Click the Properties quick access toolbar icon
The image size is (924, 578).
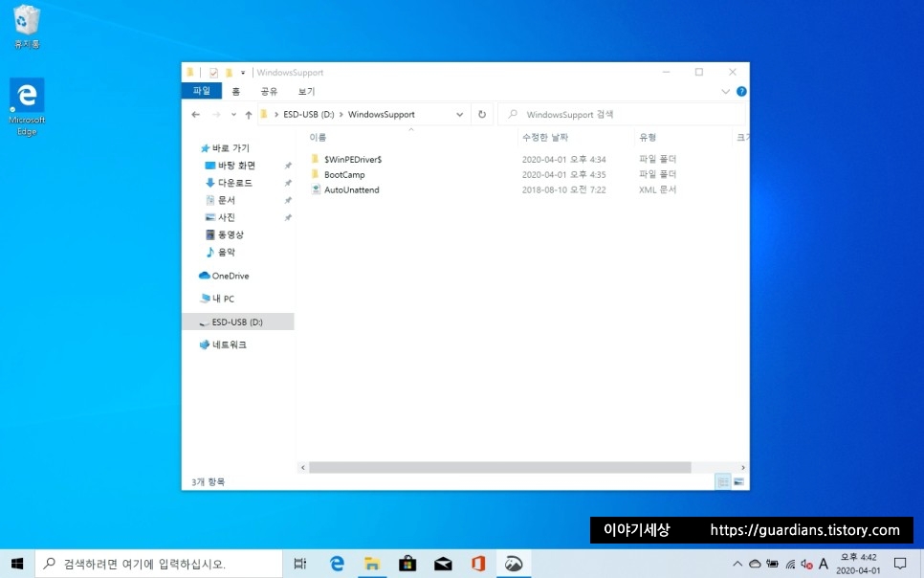coord(213,73)
